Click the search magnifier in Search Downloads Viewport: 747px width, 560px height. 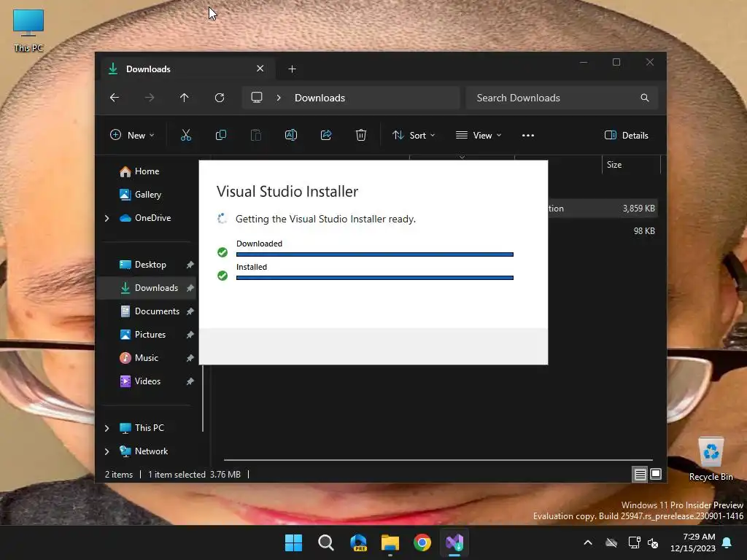(x=645, y=98)
